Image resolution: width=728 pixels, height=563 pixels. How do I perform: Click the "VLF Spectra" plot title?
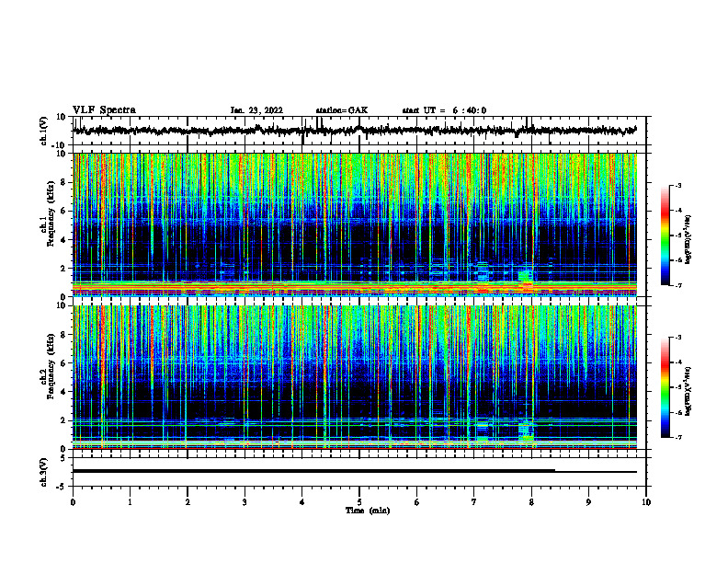coord(104,110)
